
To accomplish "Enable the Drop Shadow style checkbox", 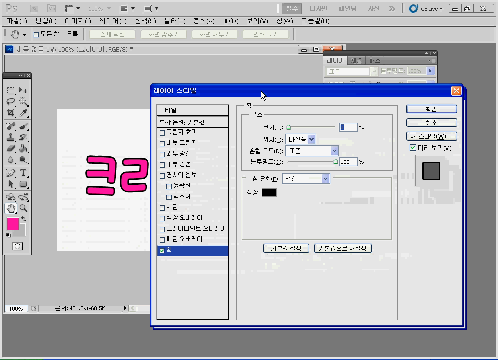I will coord(162,132).
